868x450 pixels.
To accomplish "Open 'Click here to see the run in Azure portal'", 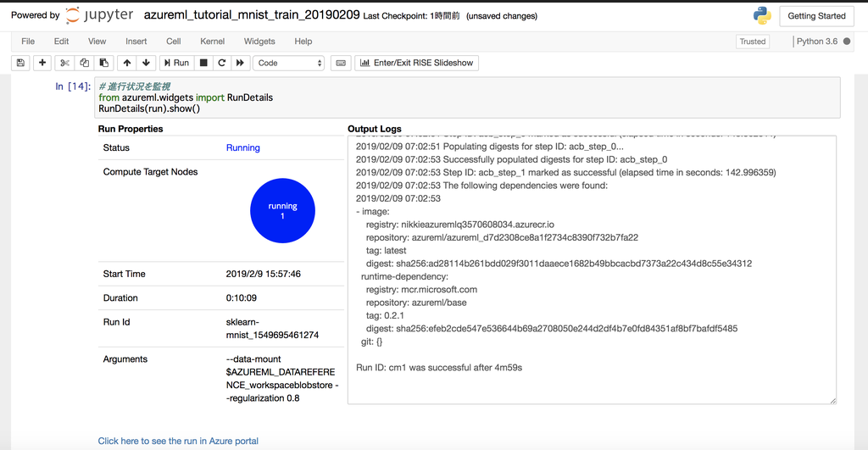I will pyautogui.click(x=178, y=442).
